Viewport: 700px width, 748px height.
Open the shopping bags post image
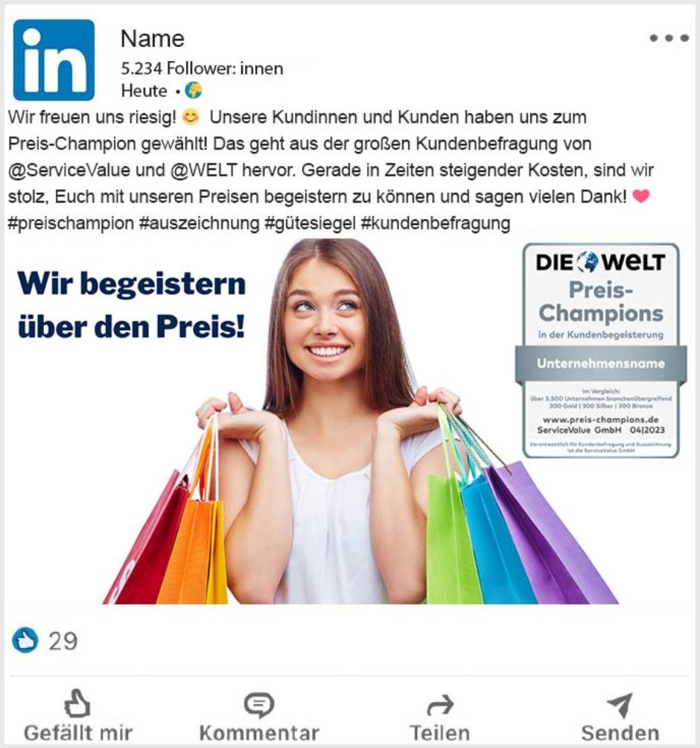pos(351,421)
